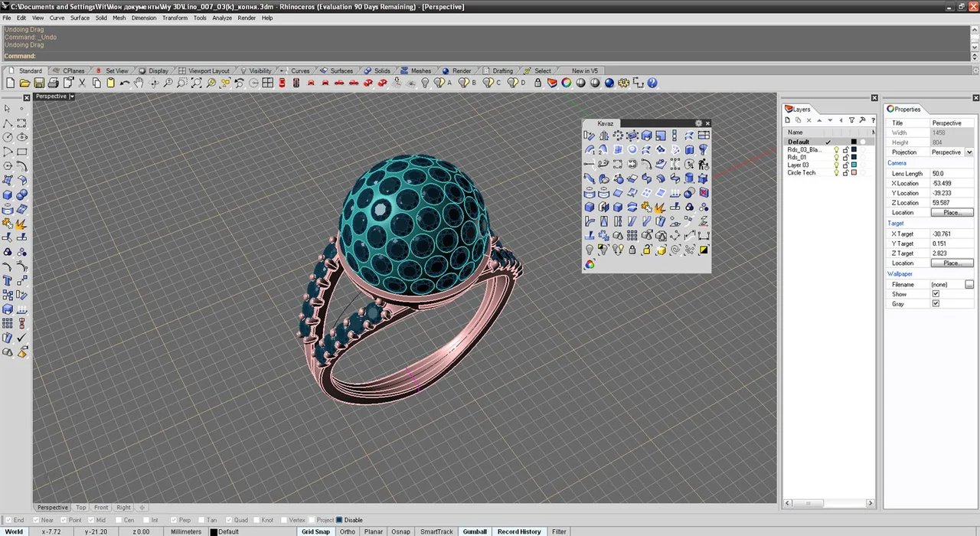
Task: Click the Undo arrow icon
Action: [125, 83]
